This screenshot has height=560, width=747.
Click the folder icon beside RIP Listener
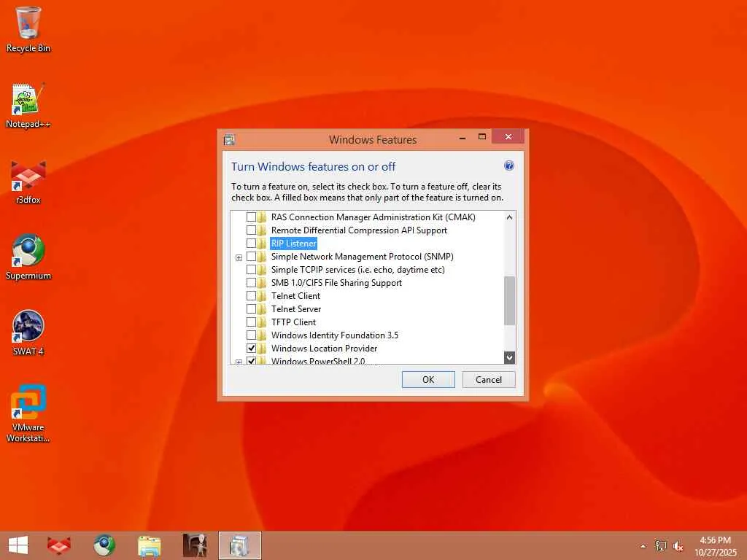(x=262, y=244)
